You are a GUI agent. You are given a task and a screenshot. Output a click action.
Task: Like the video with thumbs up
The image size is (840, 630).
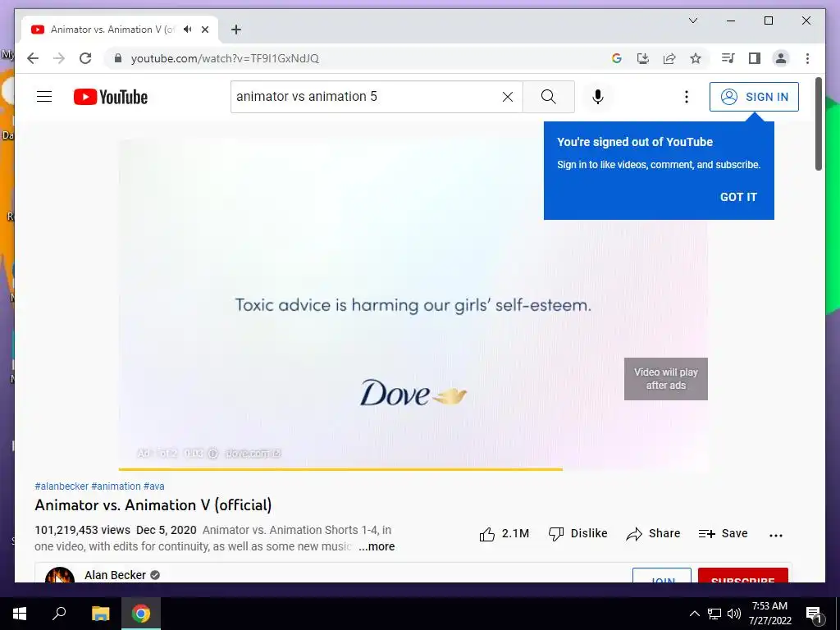point(504,533)
